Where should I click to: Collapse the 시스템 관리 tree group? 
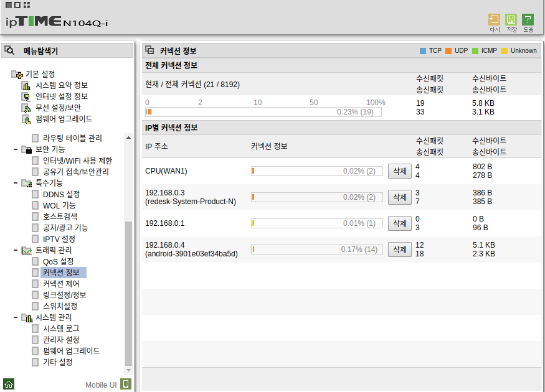[x=16, y=317]
